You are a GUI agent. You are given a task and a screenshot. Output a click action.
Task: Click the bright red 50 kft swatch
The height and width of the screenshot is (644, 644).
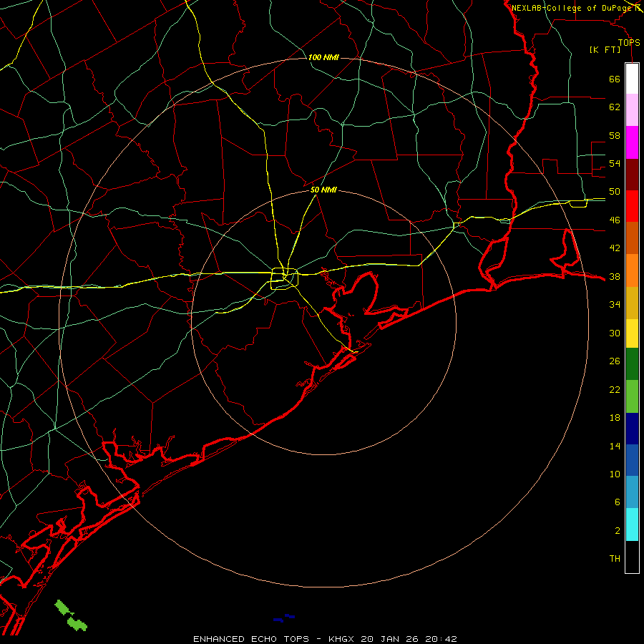click(632, 206)
